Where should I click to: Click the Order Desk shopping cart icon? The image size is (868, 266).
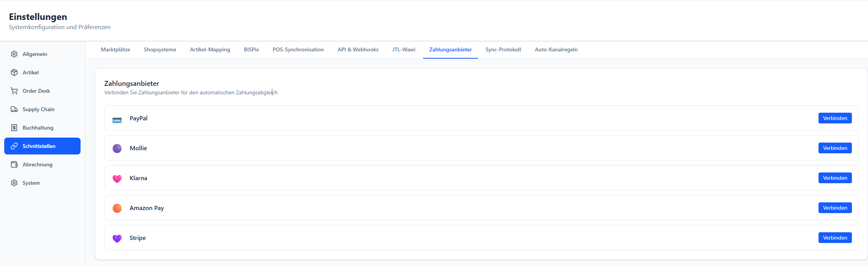pos(14,91)
